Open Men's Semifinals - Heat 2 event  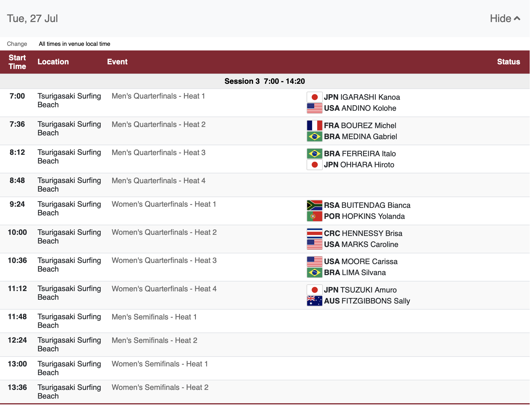[154, 341]
